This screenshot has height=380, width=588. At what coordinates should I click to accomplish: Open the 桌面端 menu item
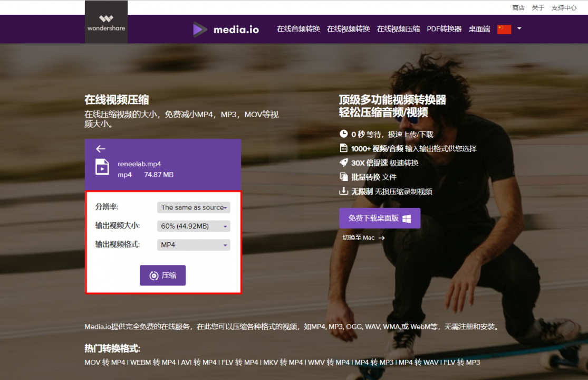pos(479,29)
